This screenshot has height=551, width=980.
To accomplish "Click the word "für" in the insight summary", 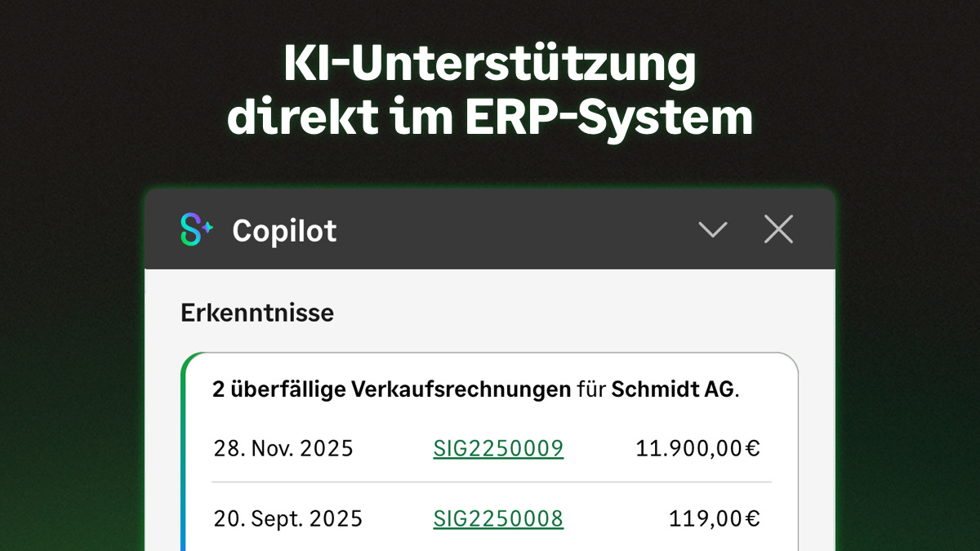I will pyautogui.click(x=590, y=389).
